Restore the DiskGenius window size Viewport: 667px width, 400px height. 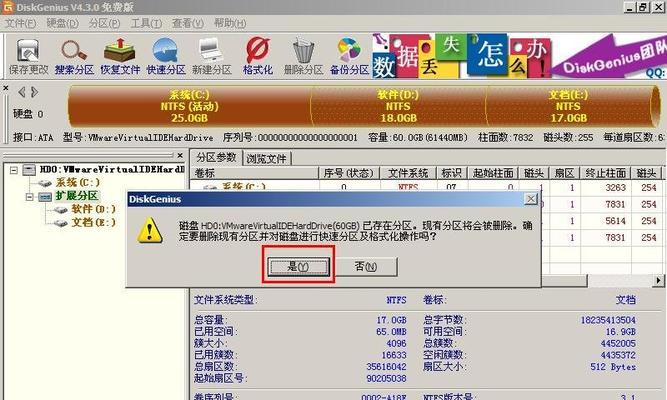click(x=643, y=7)
